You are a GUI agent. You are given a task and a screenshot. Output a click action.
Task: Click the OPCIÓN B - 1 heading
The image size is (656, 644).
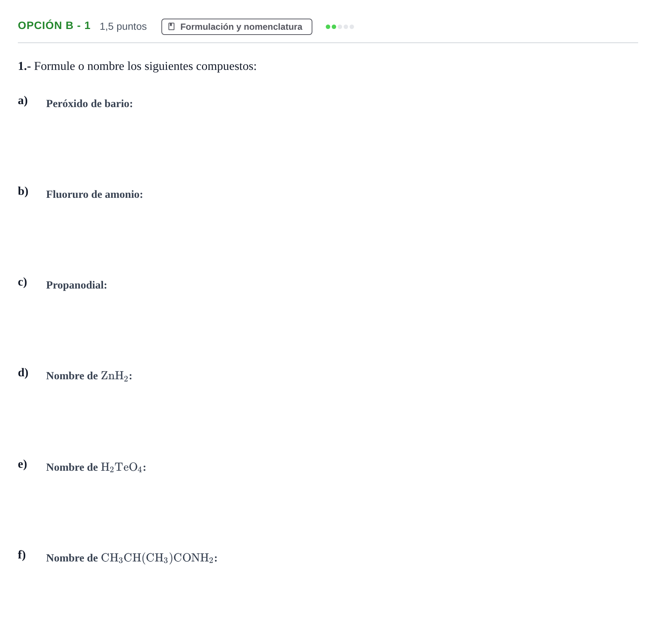click(54, 26)
